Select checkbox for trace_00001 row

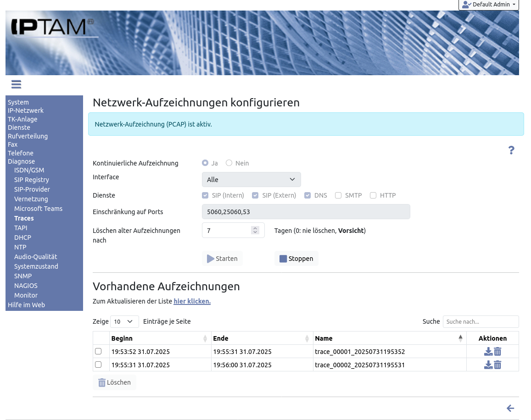coord(98,352)
